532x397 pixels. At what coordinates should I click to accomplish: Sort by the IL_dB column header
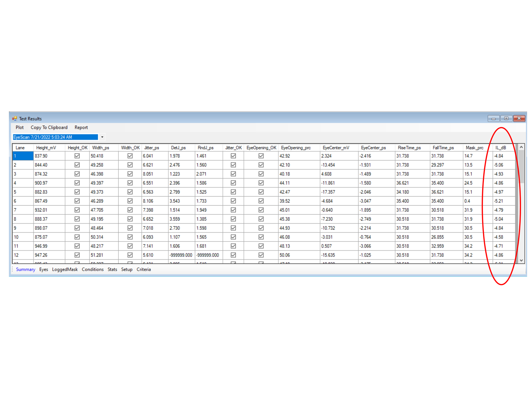[x=500, y=148]
